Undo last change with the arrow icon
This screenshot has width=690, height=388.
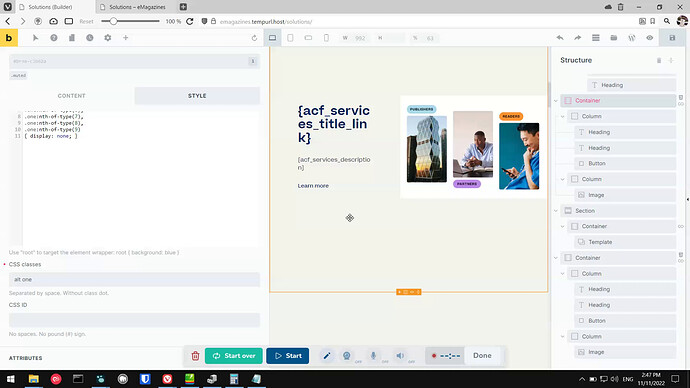560,38
